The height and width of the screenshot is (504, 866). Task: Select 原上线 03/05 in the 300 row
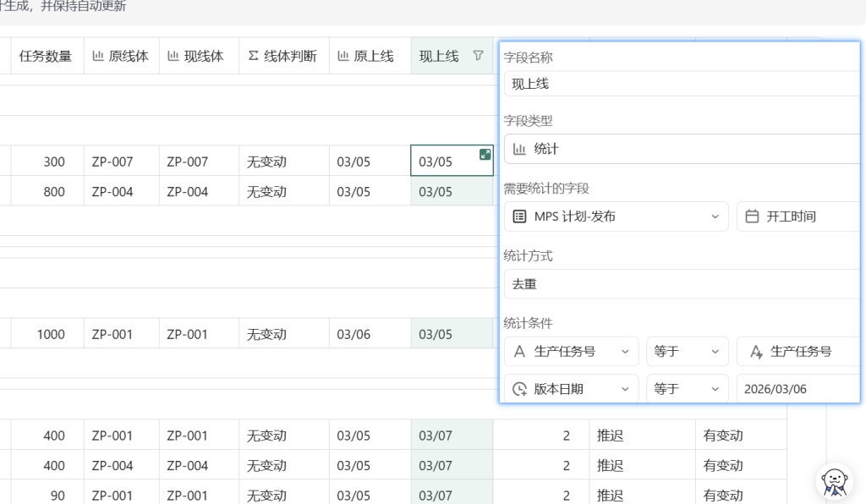coord(370,162)
